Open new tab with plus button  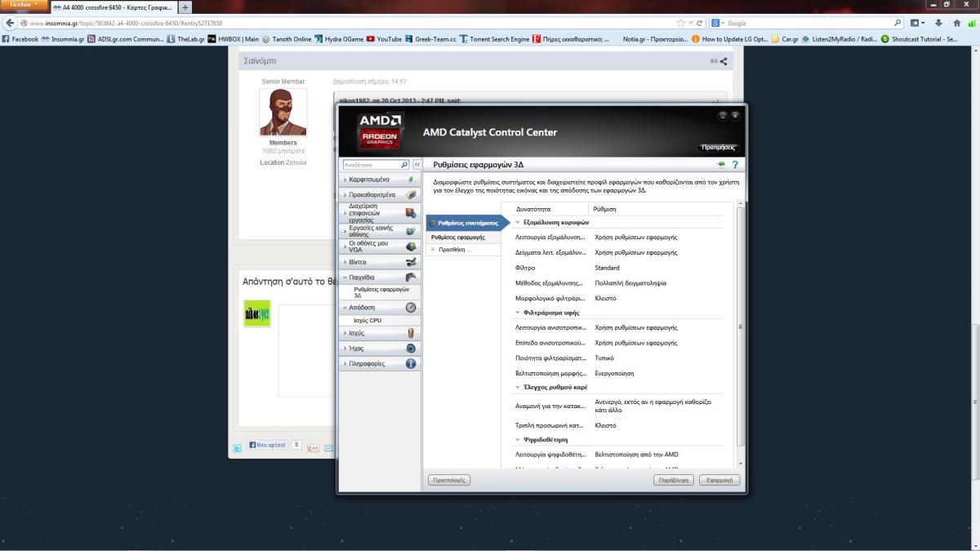185,7
